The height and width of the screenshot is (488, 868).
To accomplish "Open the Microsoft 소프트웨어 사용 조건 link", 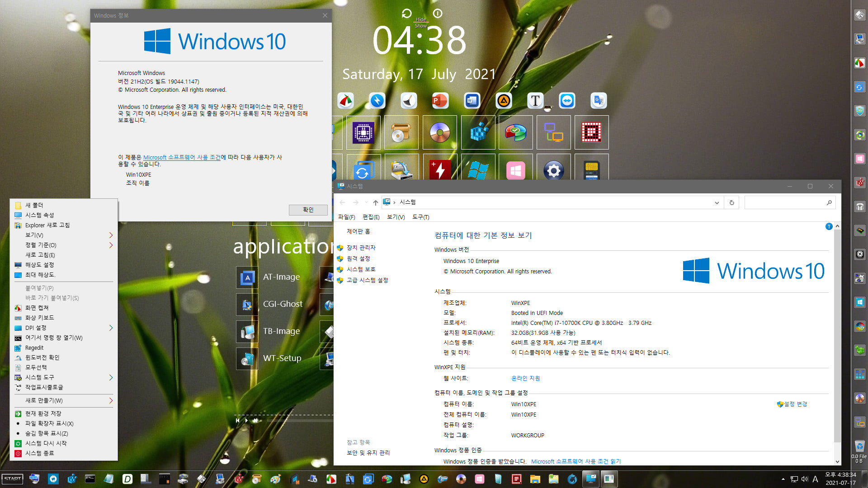I will (x=182, y=157).
